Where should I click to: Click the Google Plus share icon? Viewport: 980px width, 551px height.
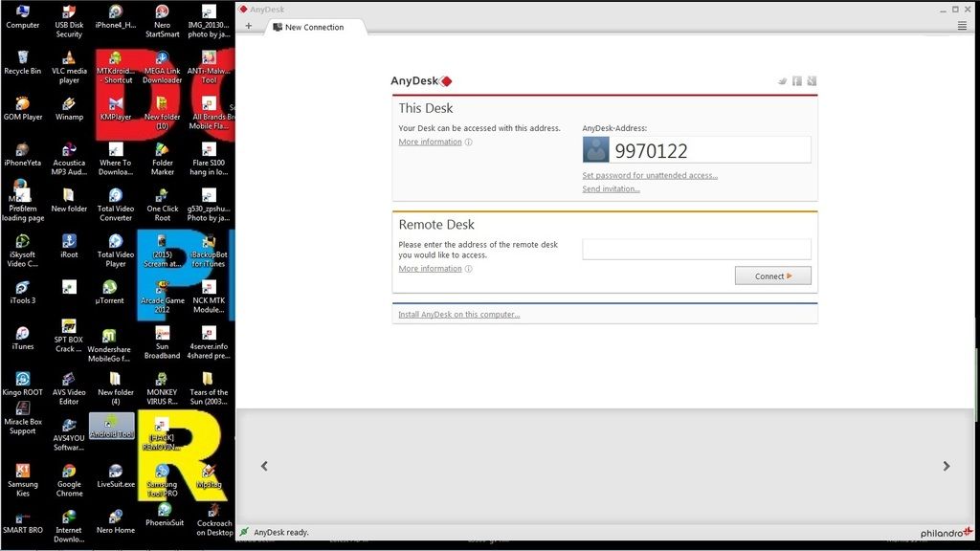[x=812, y=81]
